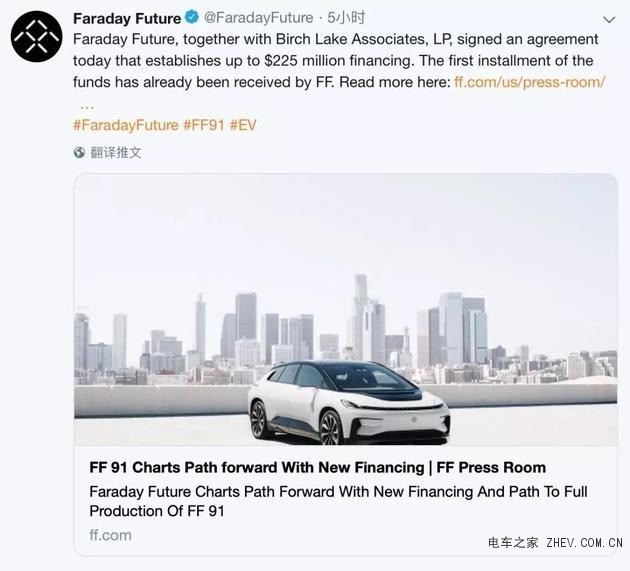Click the globe icon beside translate tweet

point(79,152)
